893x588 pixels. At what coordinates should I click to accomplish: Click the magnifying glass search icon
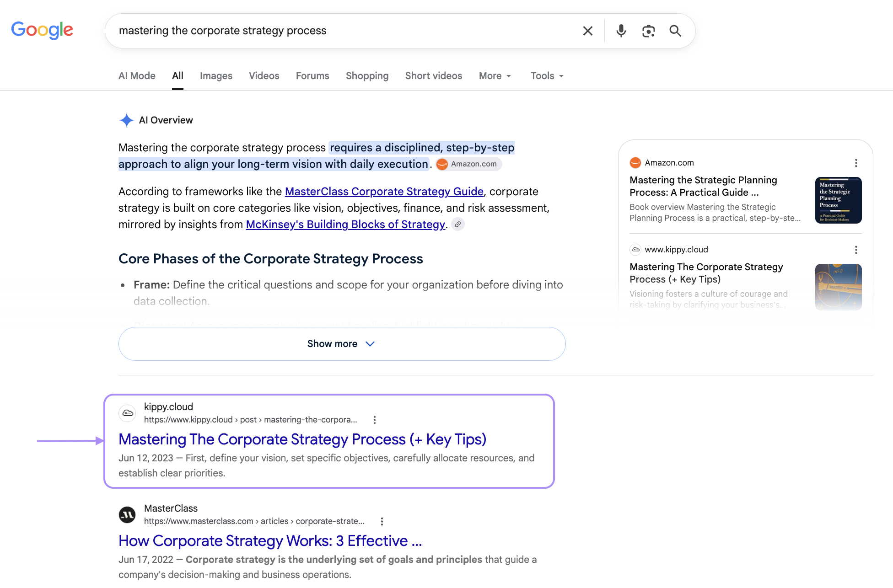click(x=675, y=31)
